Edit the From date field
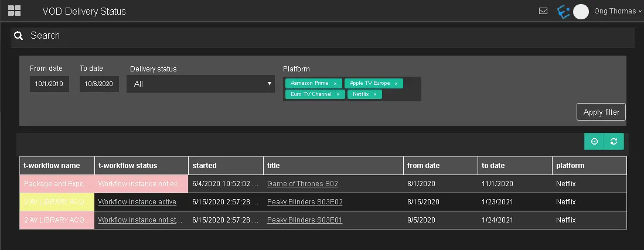The image size is (644, 250). [49, 84]
